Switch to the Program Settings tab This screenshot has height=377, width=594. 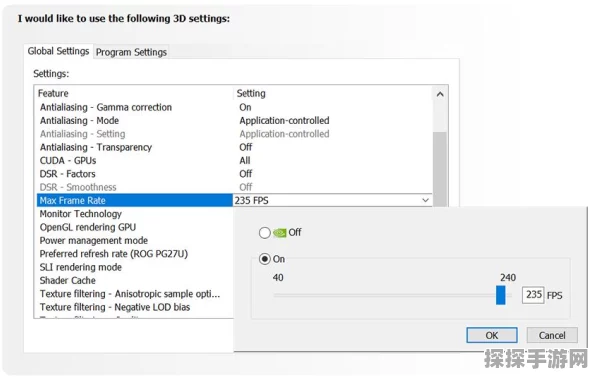[131, 52]
